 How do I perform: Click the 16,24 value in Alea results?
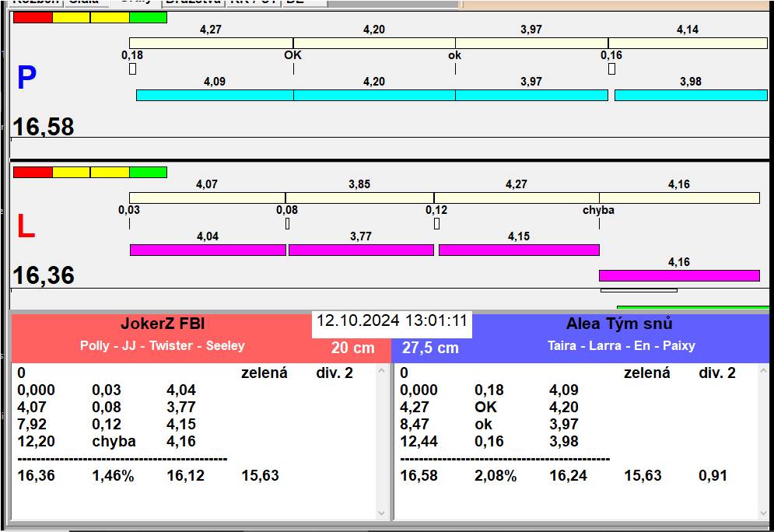pyautogui.click(x=568, y=475)
